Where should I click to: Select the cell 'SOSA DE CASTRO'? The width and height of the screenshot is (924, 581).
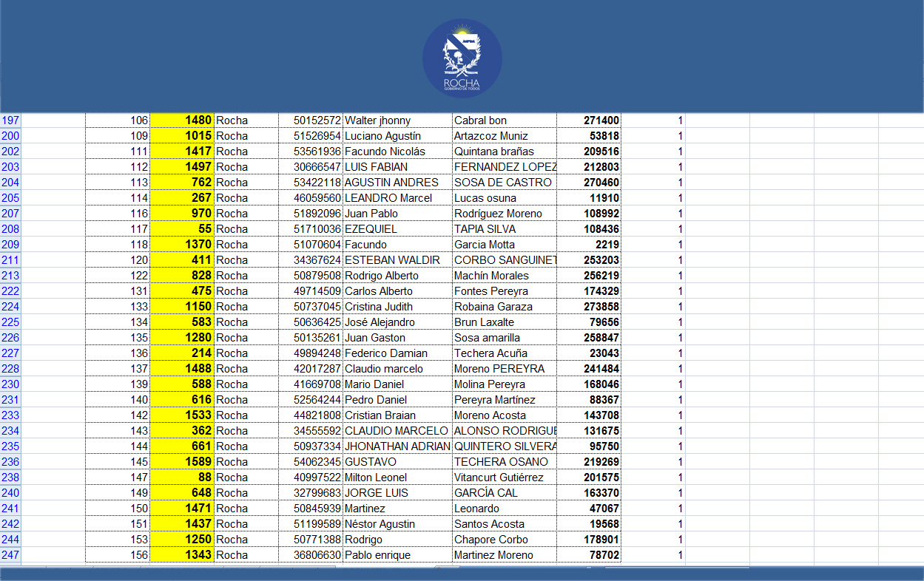pyautogui.click(x=505, y=183)
